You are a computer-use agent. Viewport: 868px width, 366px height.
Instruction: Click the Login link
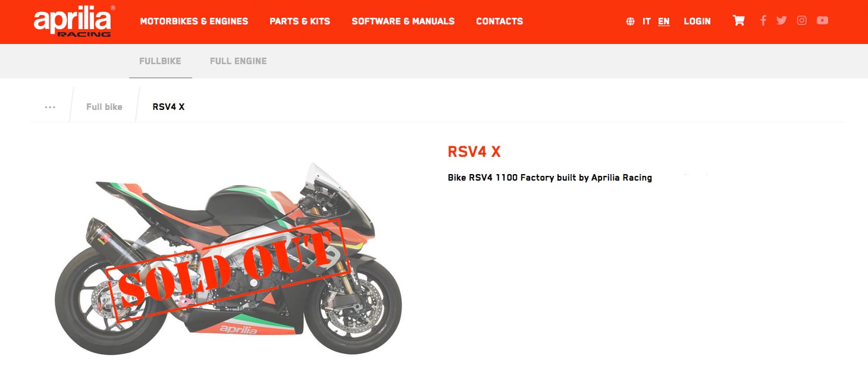click(x=697, y=21)
